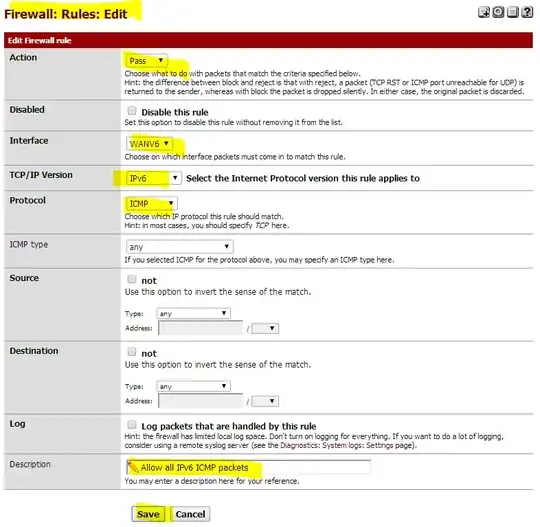
Task: Click the Description text field
Action: (x=249, y=467)
